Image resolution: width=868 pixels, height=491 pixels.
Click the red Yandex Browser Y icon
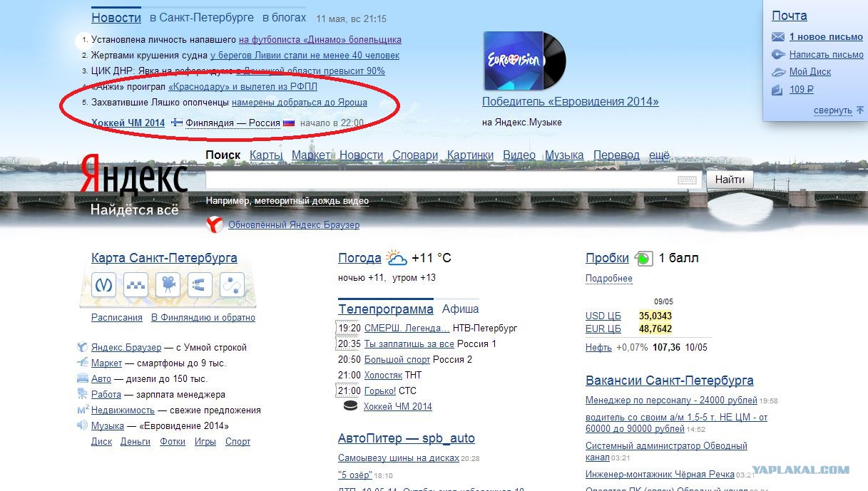tap(215, 225)
